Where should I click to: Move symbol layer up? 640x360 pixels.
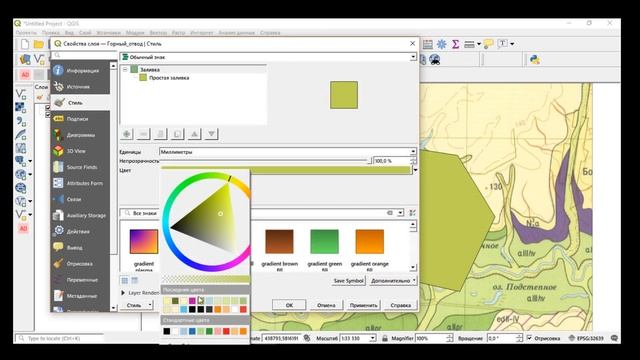tap(194, 134)
